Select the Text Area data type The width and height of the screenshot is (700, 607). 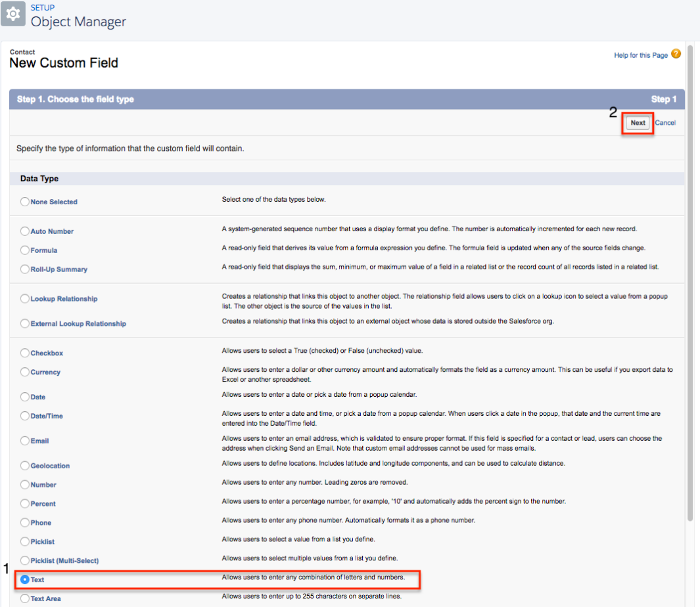[24, 598]
